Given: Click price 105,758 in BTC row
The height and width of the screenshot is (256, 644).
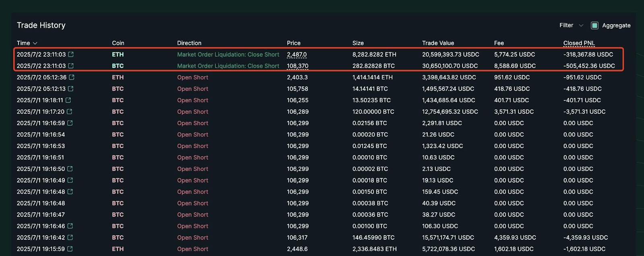Looking at the screenshot, I should 297,89.
